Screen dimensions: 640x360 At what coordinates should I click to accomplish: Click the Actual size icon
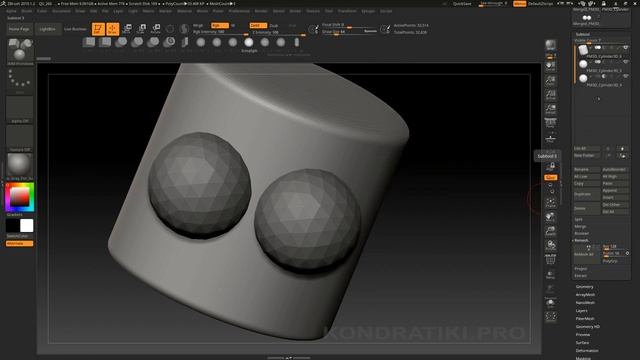coord(551,94)
